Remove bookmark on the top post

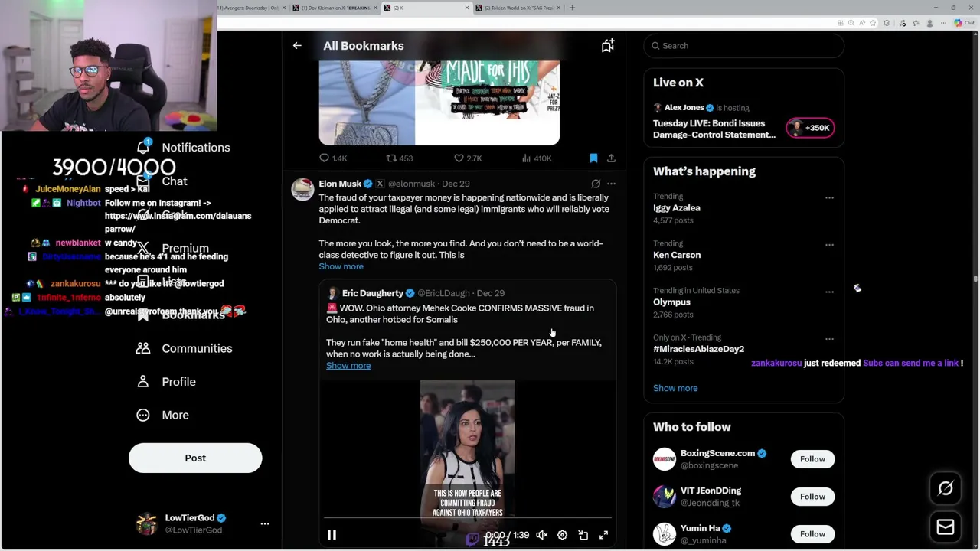pos(593,158)
